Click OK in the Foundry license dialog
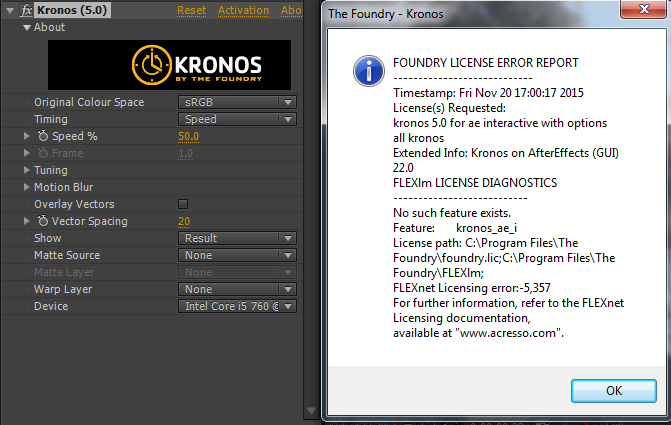Viewport: 671px width, 425px height. coord(614,391)
